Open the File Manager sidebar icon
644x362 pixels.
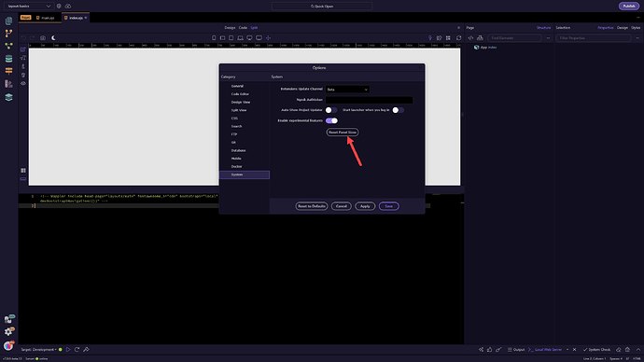(x=8, y=21)
